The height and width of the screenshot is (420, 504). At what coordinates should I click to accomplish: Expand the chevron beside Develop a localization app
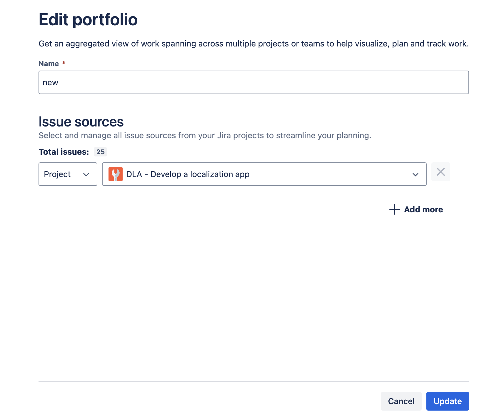415,174
